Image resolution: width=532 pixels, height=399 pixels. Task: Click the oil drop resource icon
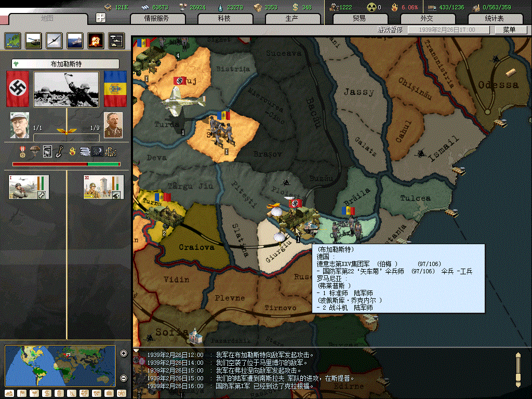click(x=220, y=7)
